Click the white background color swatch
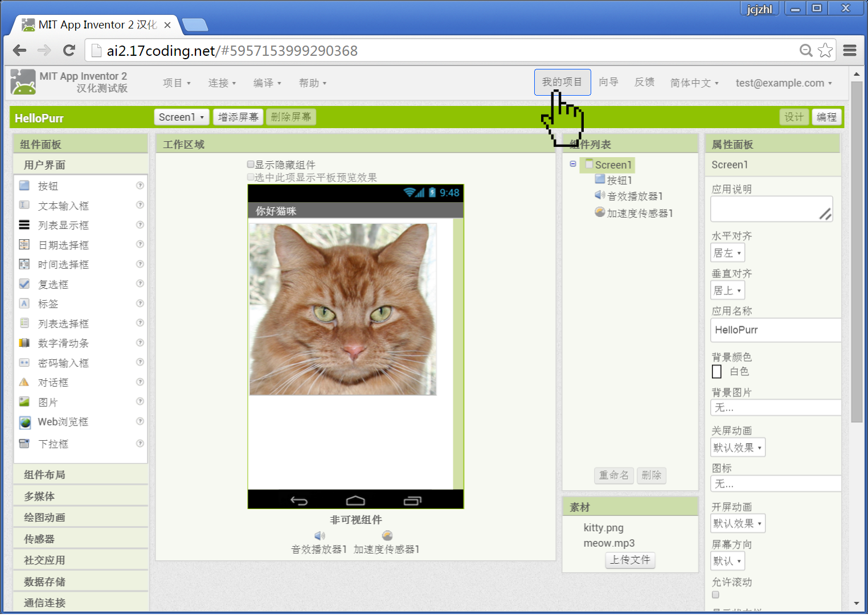This screenshot has height=615, width=868. pyautogui.click(x=717, y=372)
